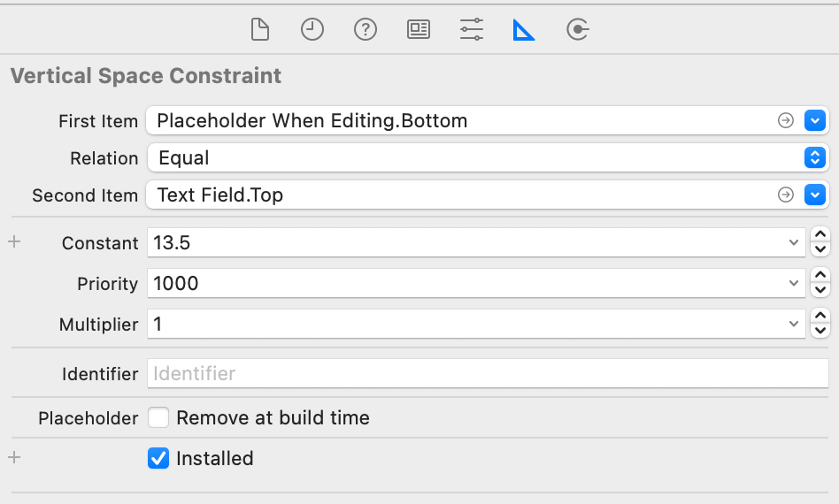
Task: Uncheck the Installed checkbox
Action: click(x=158, y=458)
